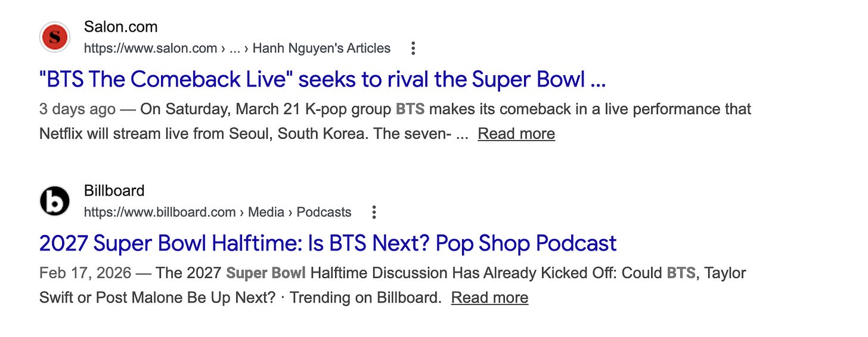Click bold "Super Bowl" in the Billboard snippet
868x337 pixels.
[x=266, y=273]
